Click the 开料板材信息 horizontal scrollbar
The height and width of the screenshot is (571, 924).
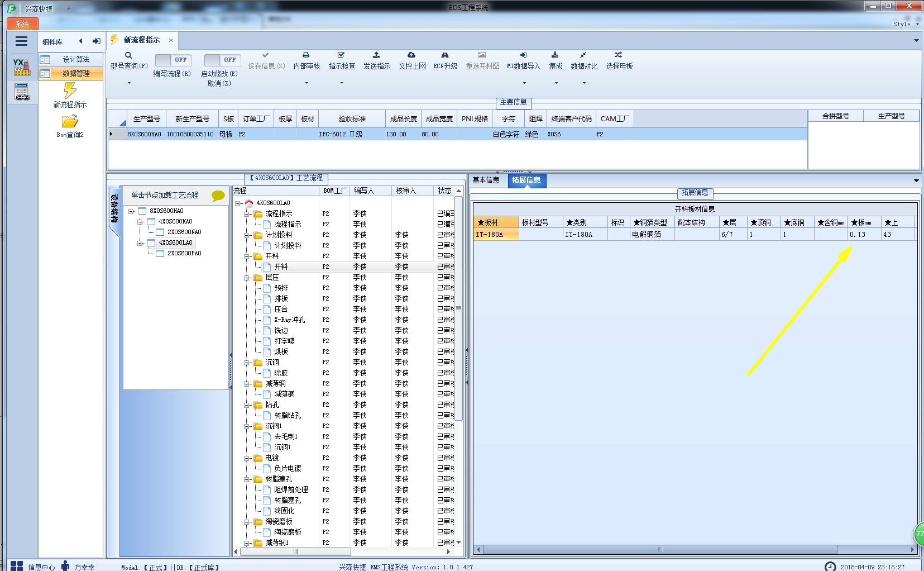(x=660, y=550)
